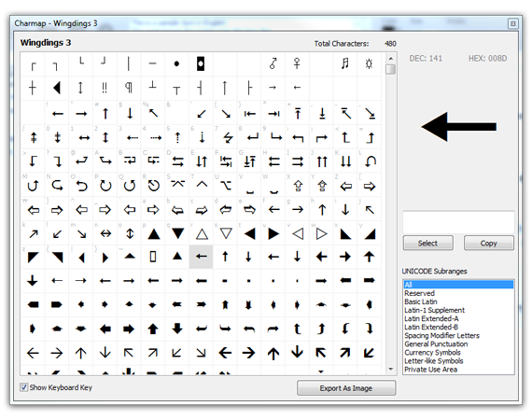
Task: Click the highlighted left arrow cell
Action: click(202, 257)
